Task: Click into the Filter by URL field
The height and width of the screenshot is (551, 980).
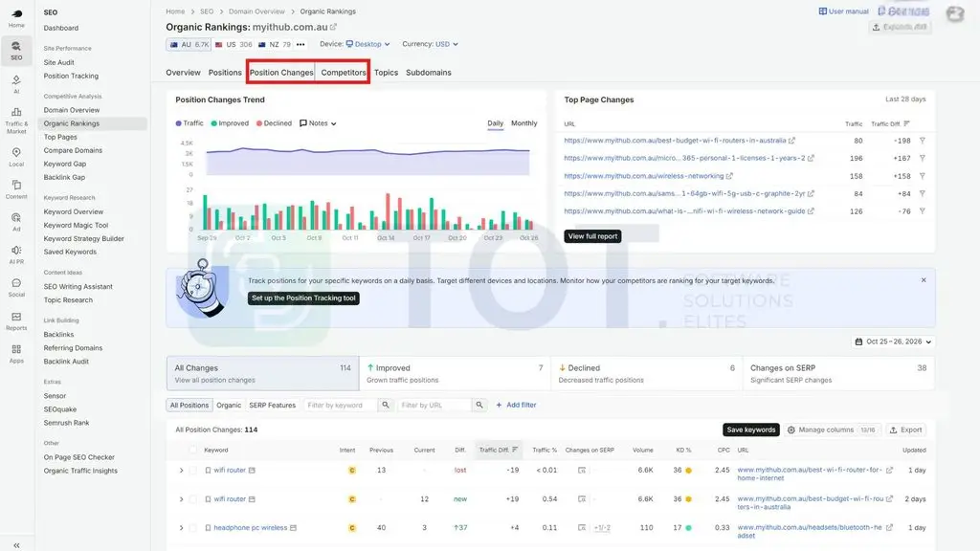Action: [434, 405]
